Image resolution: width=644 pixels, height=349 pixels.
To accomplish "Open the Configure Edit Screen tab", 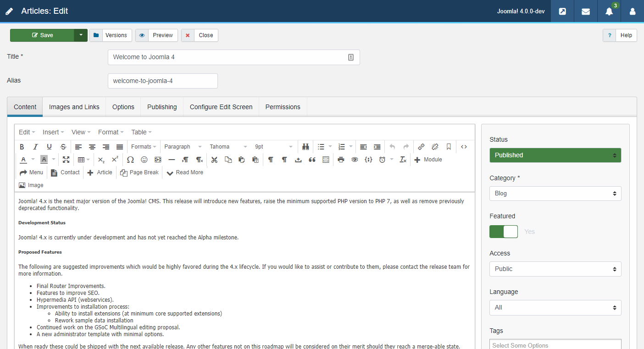I will click(221, 107).
